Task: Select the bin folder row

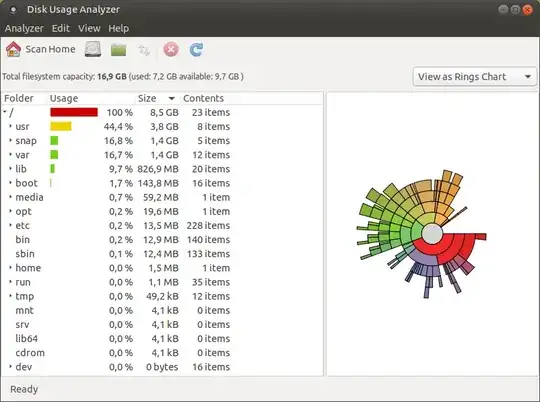Action: point(163,239)
